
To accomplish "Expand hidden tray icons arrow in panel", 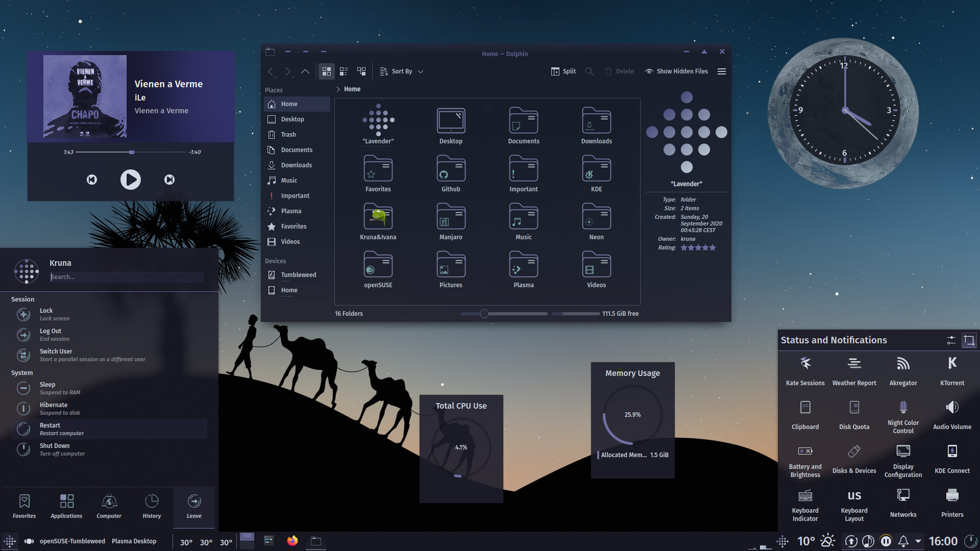I will pyautogui.click(x=918, y=541).
